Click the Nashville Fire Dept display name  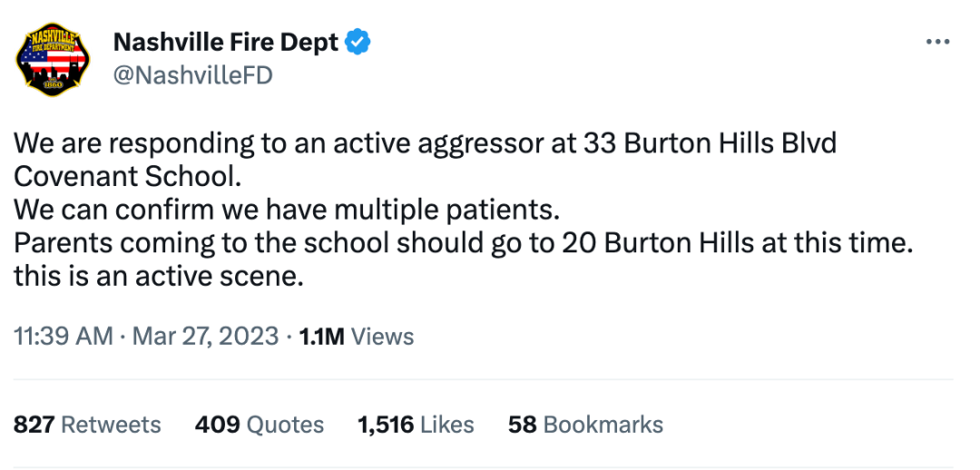pos(226,42)
